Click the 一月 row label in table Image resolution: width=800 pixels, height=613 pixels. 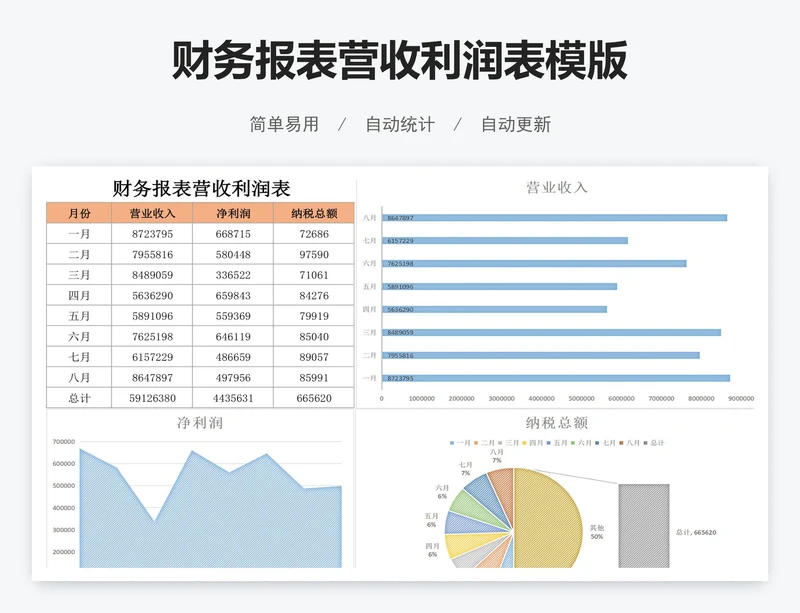coord(79,234)
